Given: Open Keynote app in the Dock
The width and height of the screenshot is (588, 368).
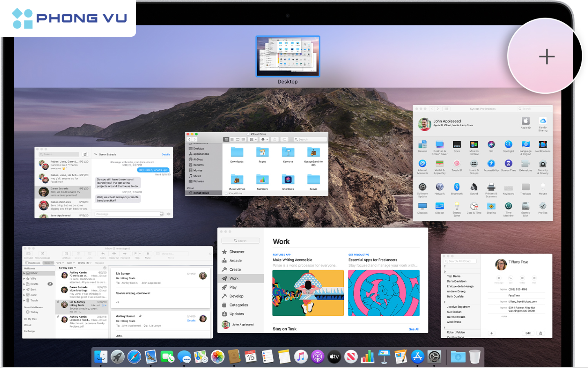Looking at the screenshot, I should [x=384, y=357].
